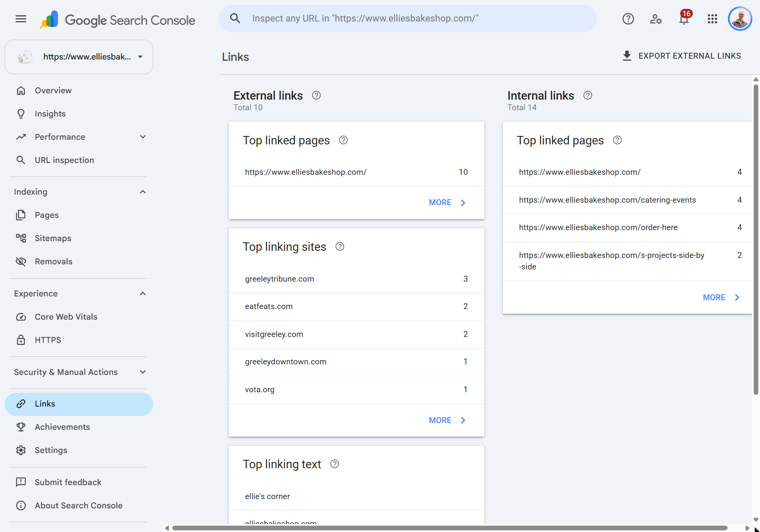This screenshot has height=532, width=760.
Task: Collapse the Experience section
Action: [143, 293]
